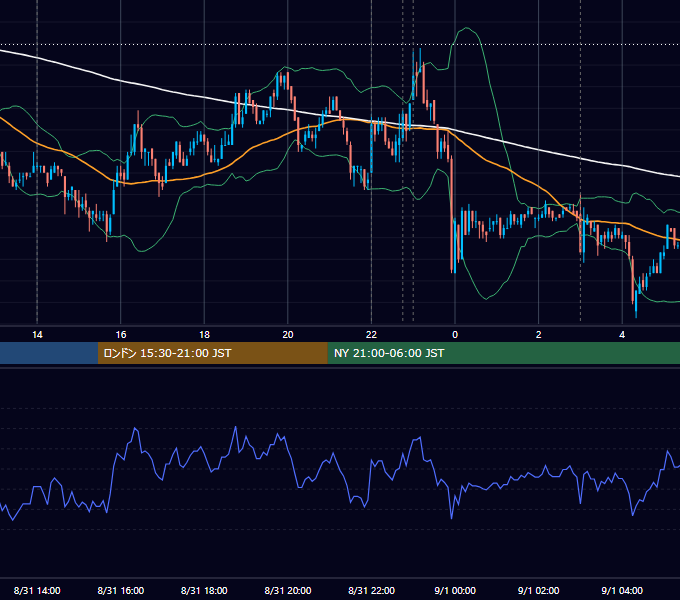
Task: Select the NY 21:00-06:00 JST session bar
Action: 503,353
